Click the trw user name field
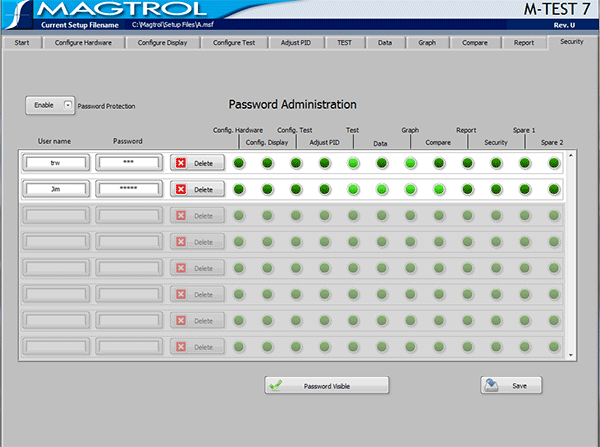The width and height of the screenshot is (600, 447). click(56, 163)
